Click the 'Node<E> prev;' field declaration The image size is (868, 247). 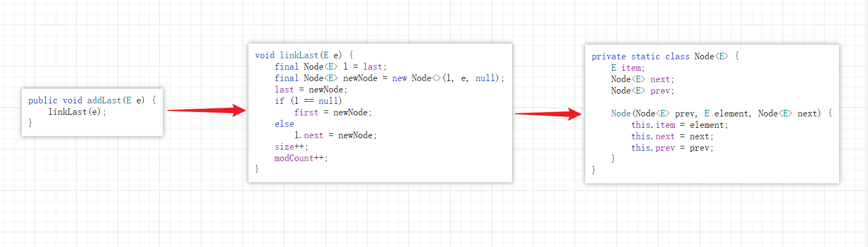pos(642,90)
